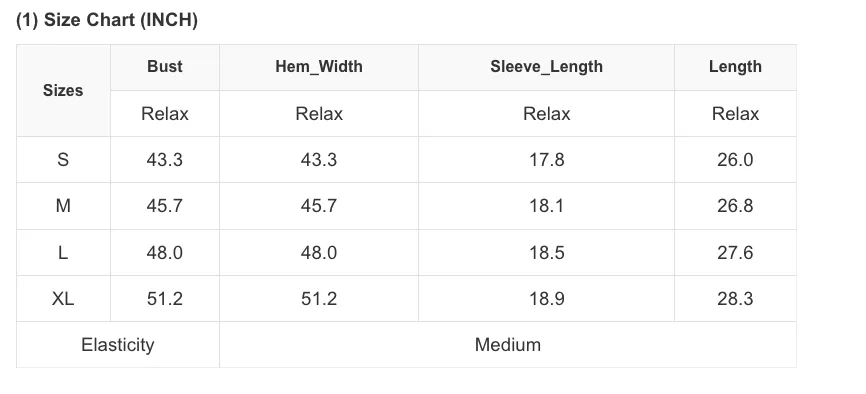Click Hem_Width value 48.0 for L
Screen dimensions: 866x394
[319, 253]
